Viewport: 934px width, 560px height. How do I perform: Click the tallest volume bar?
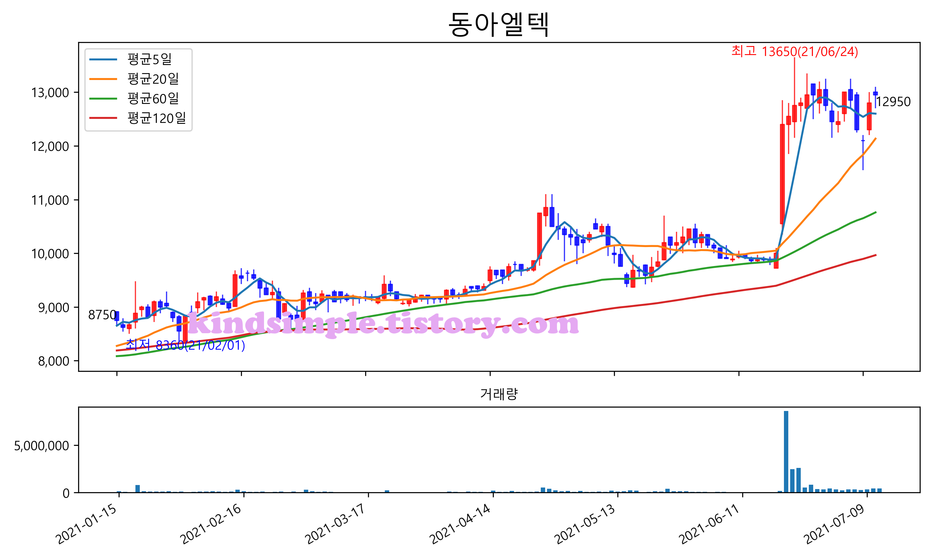point(786,451)
